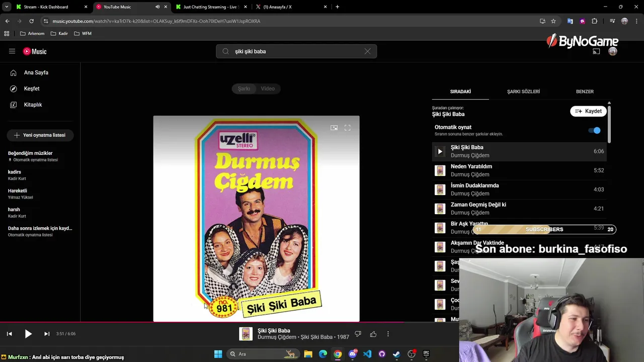The image size is (644, 362).
Task: Open the Cast to device icon
Action: click(596, 51)
